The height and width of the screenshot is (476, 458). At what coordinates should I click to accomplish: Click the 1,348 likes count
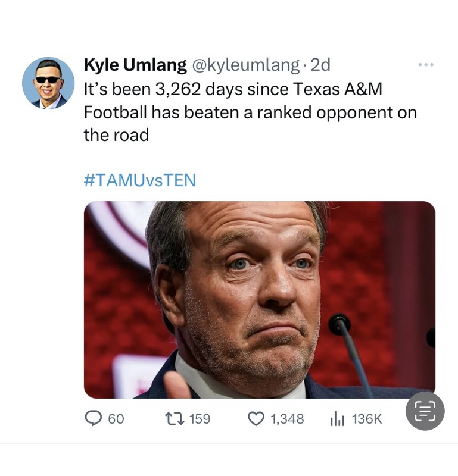287,419
